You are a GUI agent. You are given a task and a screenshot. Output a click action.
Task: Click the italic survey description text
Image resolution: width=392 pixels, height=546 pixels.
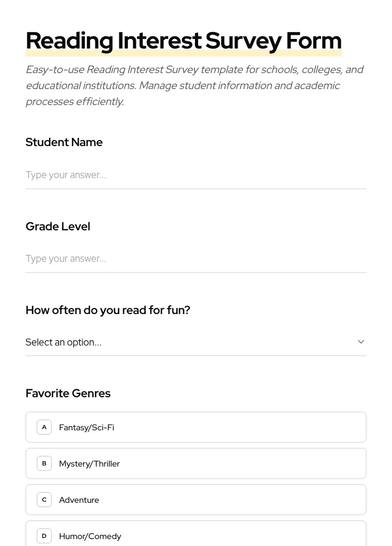(x=195, y=85)
